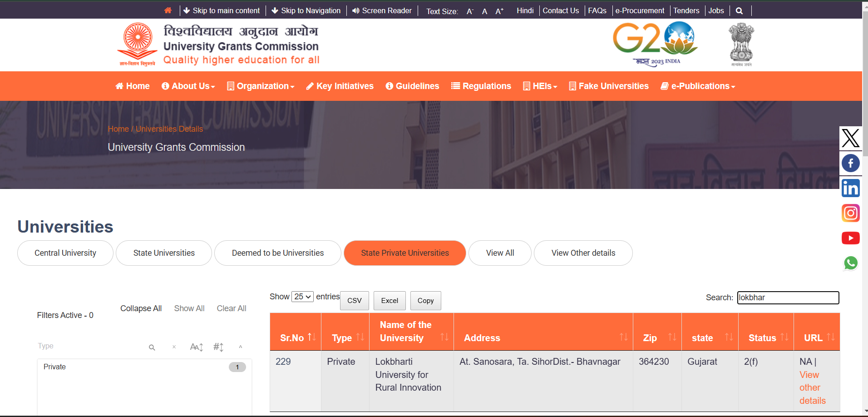Click Home breadcrumb link

118,129
